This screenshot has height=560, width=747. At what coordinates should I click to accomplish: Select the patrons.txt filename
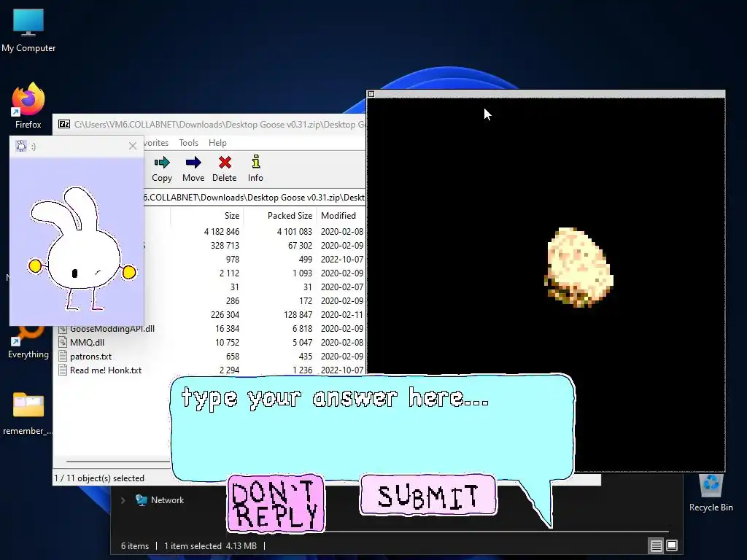coord(90,356)
